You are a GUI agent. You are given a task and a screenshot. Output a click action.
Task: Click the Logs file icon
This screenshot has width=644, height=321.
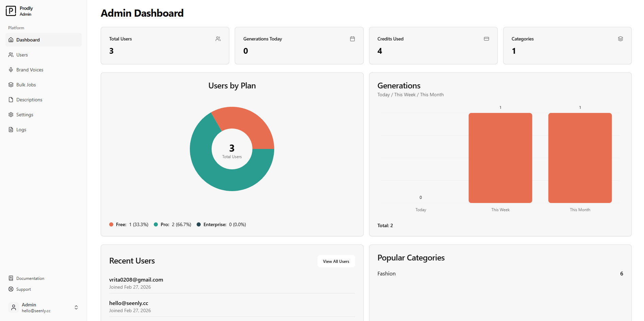11,130
